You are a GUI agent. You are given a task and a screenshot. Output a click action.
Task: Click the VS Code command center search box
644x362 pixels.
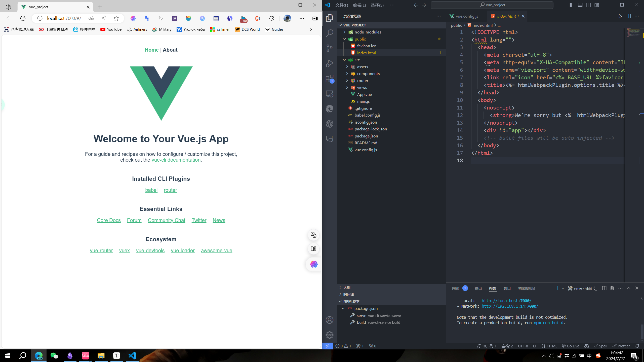click(492, 5)
